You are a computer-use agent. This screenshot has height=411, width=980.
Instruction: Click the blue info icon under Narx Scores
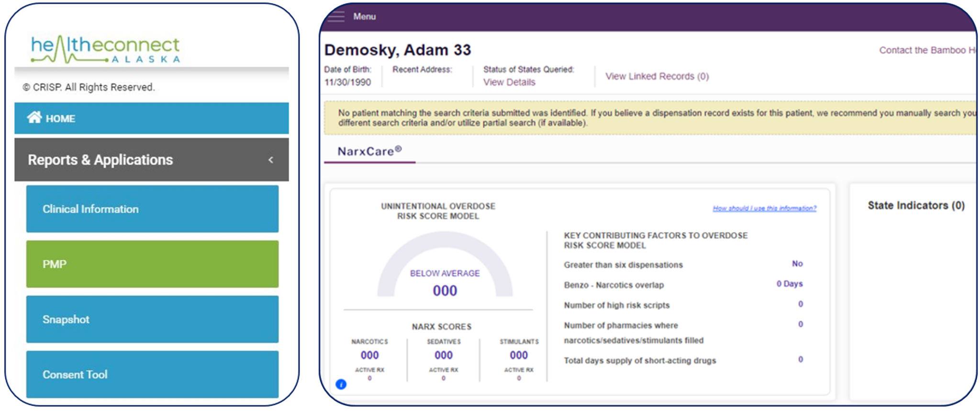click(341, 384)
